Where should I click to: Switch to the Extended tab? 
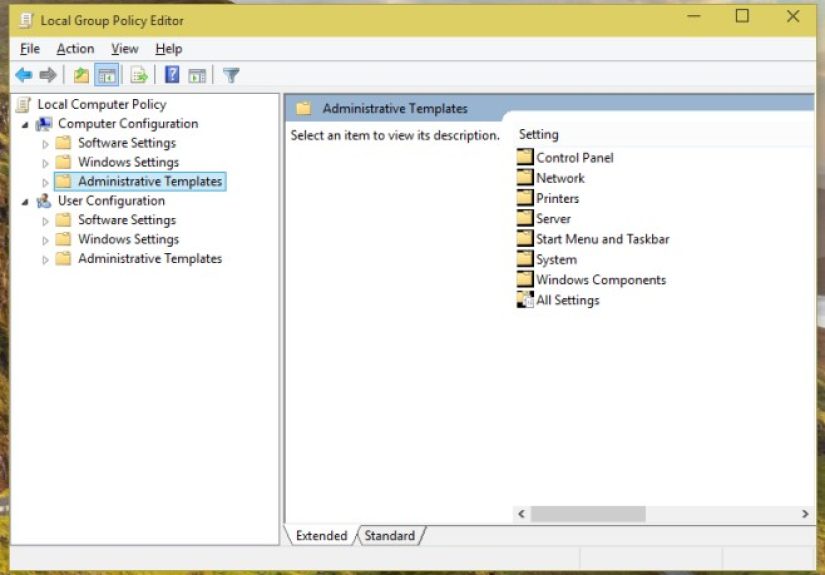pos(321,536)
